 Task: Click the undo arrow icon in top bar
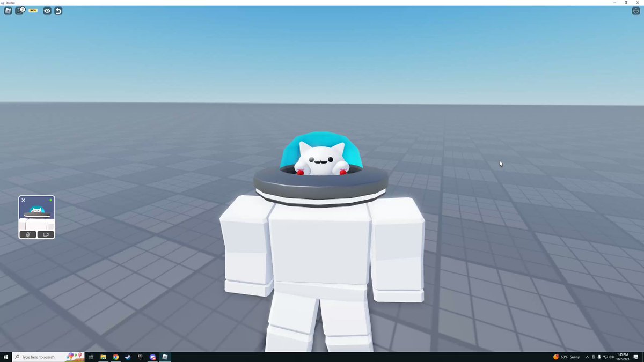click(58, 11)
